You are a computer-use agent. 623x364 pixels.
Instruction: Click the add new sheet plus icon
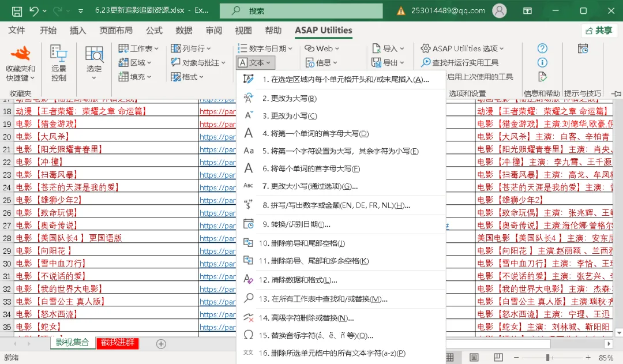(x=161, y=344)
